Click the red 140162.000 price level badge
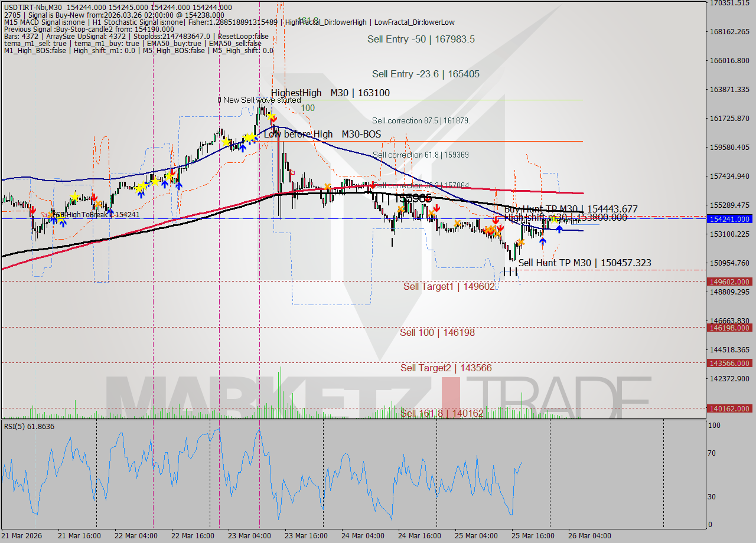Image resolution: width=756 pixels, height=543 pixels. tap(729, 408)
